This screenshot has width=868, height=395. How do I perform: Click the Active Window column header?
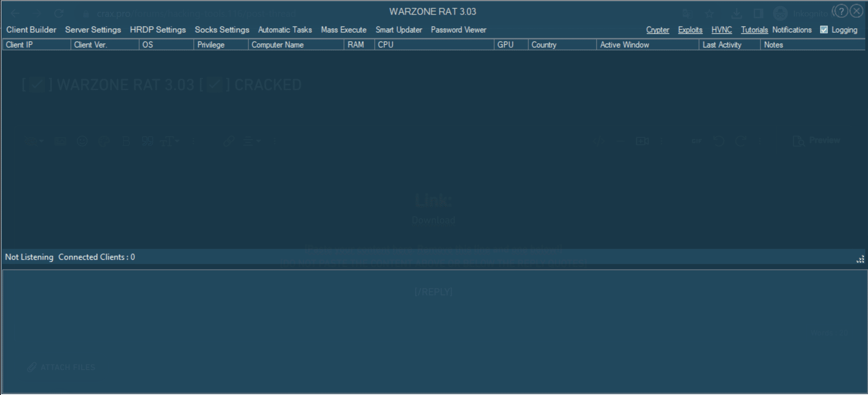click(648, 45)
